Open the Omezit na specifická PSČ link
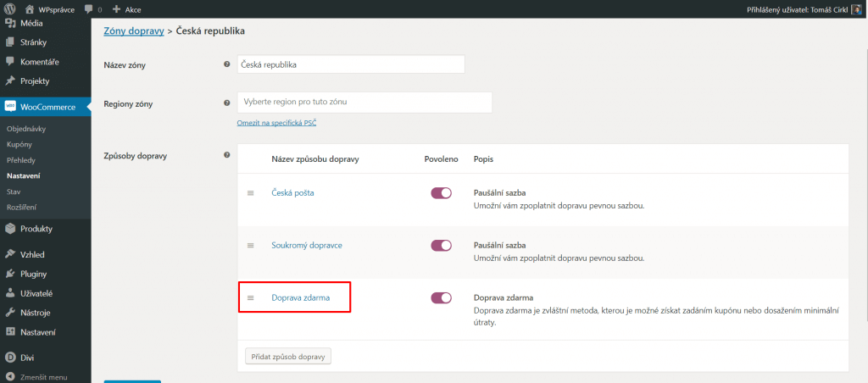Screen dimensions: 868x383 tap(277, 123)
